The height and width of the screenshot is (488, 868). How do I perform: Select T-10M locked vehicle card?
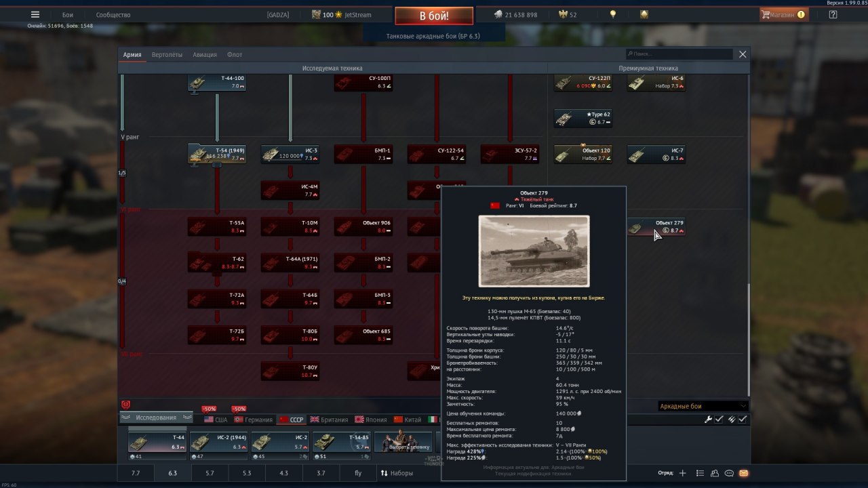click(290, 226)
